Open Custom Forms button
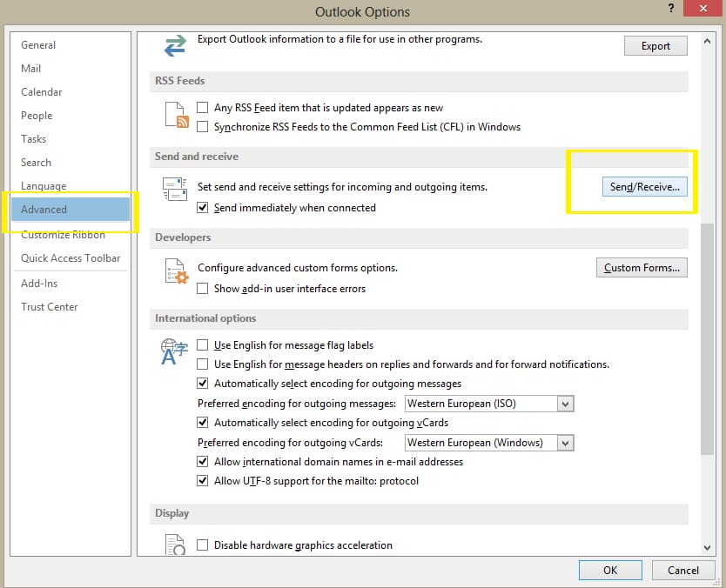Screen dimensions: 726x588 click(x=642, y=268)
